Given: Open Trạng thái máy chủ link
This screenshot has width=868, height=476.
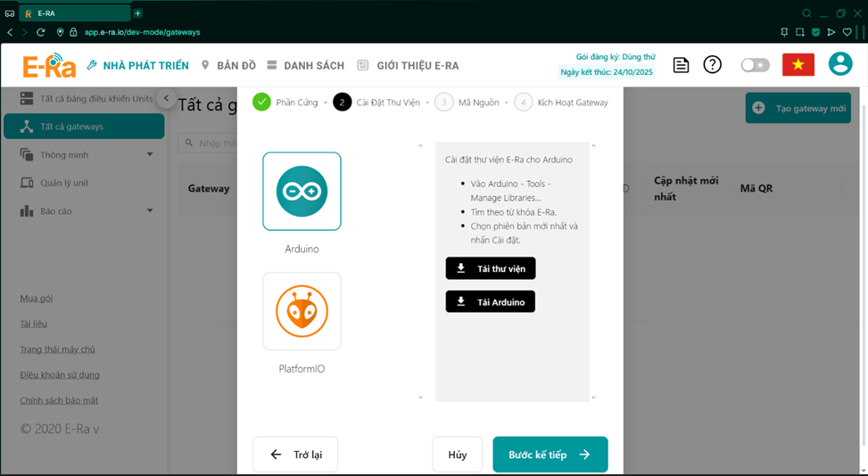Looking at the screenshot, I should (58, 349).
